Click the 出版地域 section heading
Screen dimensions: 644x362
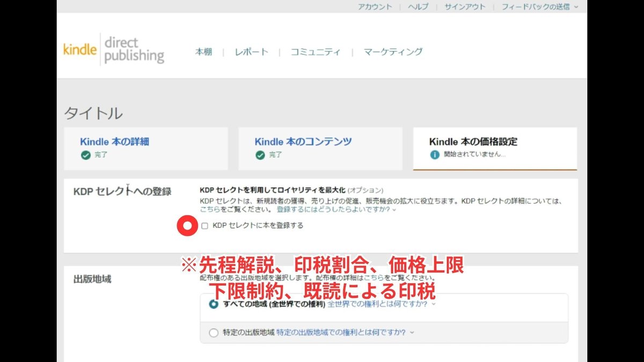(x=92, y=279)
